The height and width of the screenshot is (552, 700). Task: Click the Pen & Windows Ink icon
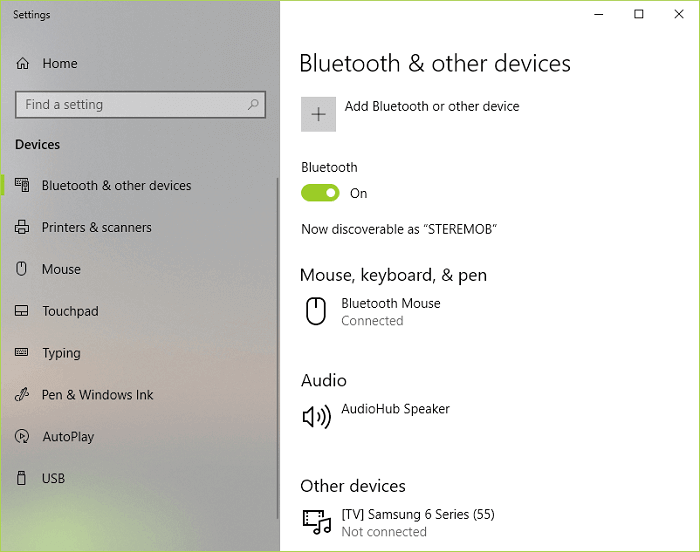click(x=22, y=395)
